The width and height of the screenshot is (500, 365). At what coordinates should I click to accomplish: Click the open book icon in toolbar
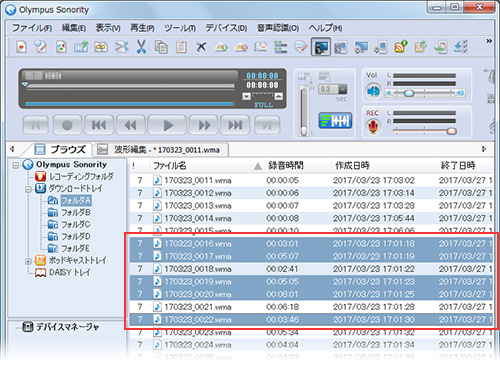[x=261, y=47]
